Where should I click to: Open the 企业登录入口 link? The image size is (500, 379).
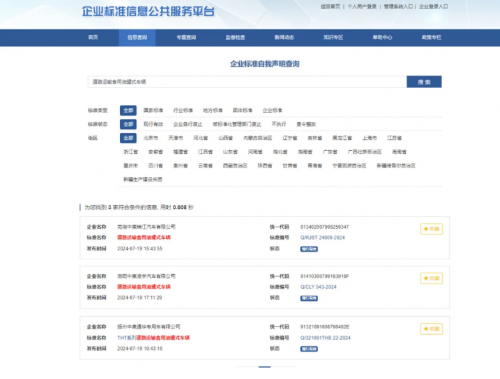tap(433, 6)
